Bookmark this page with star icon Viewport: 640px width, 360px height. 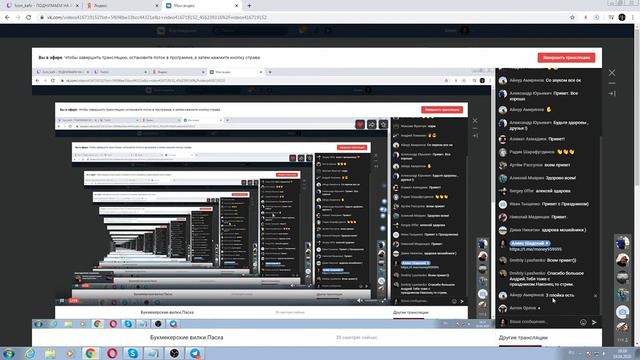[x=572, y=18]
